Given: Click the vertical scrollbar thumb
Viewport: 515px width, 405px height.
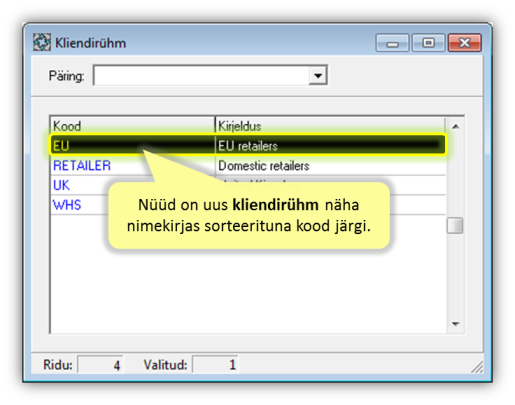Looking at the screenshot, I should pyautogui.click(x=455, y=225).
